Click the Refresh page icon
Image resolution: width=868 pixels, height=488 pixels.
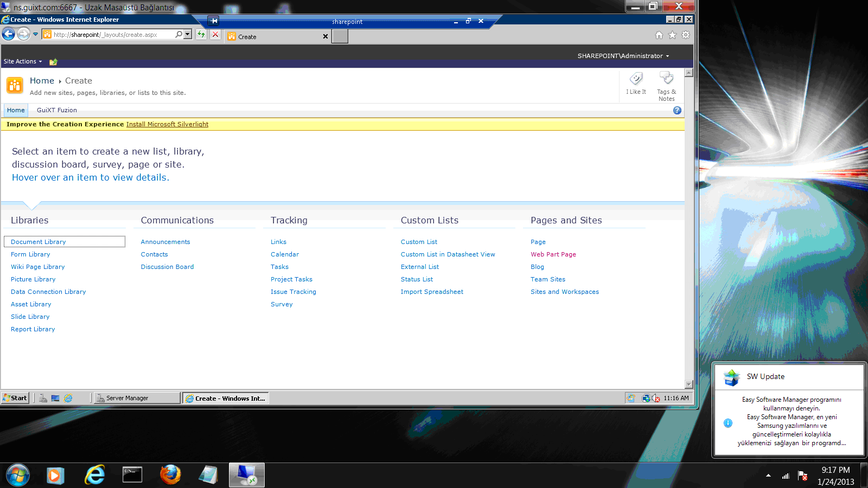[x=201, y=34]
